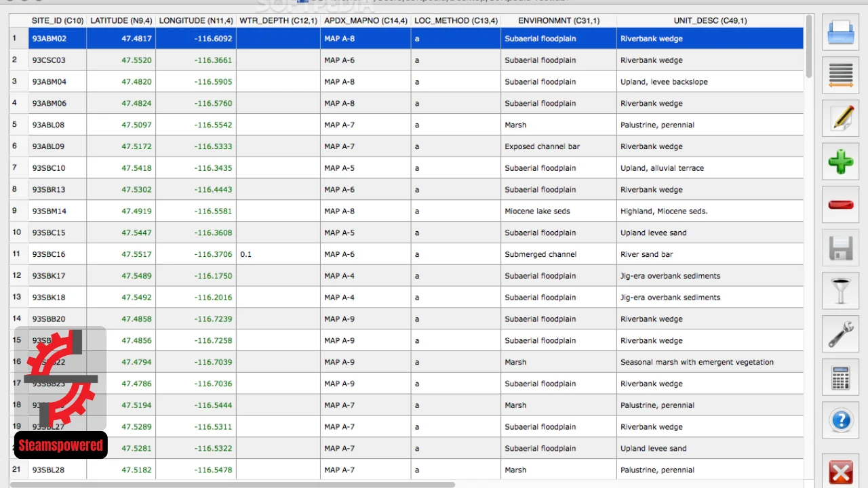
Task: Click the 'Exposed channel bar' environment cell
Action: pos(559,146)
